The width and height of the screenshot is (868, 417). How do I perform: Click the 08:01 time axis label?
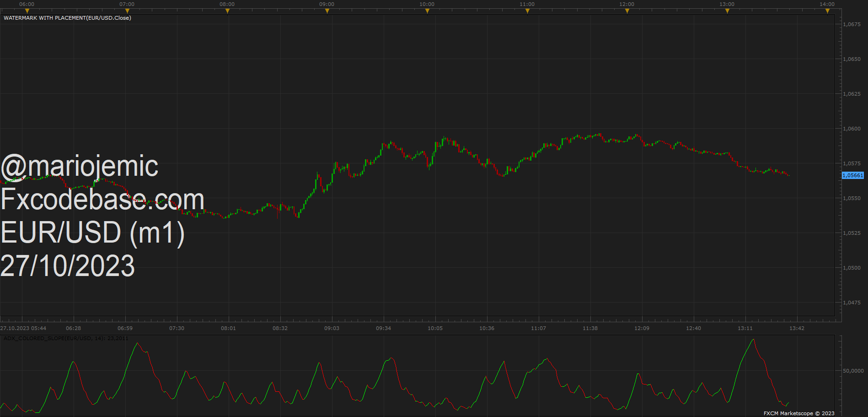click(228, 328)
